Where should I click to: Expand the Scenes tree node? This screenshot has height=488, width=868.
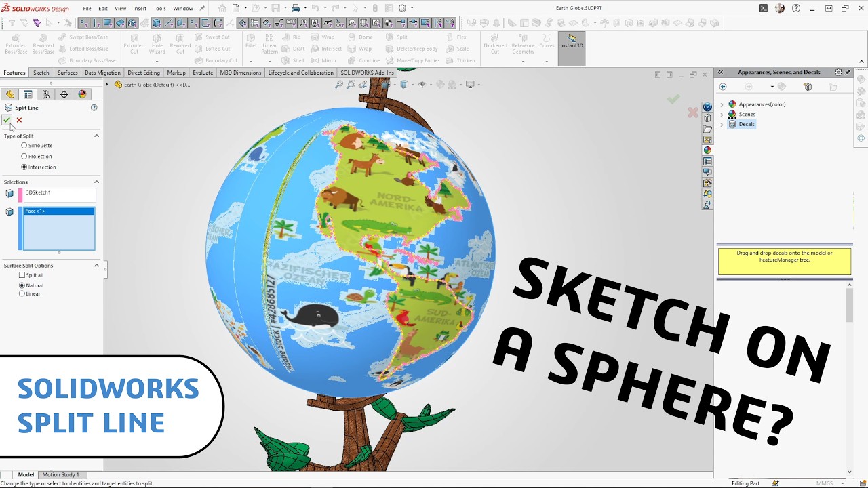(722, 115)
